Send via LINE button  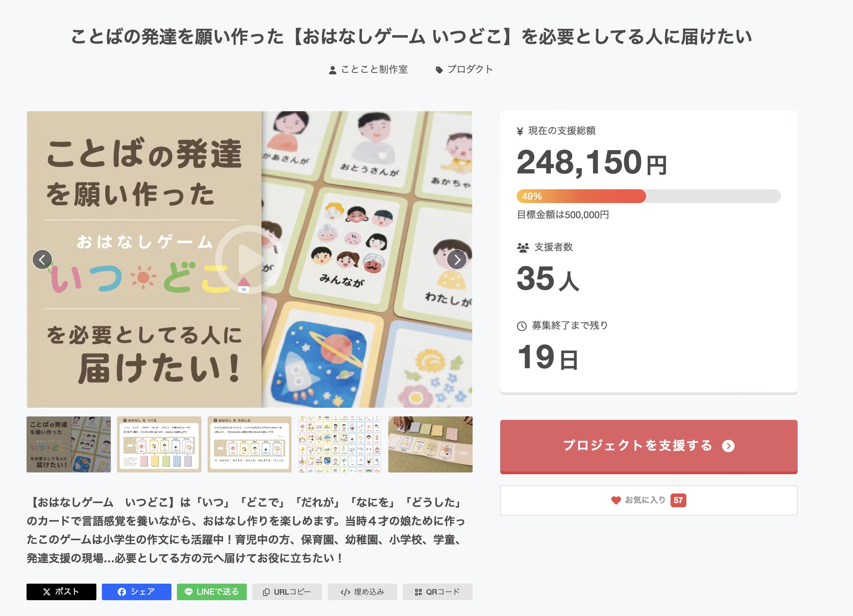click(x=212, y=592)
